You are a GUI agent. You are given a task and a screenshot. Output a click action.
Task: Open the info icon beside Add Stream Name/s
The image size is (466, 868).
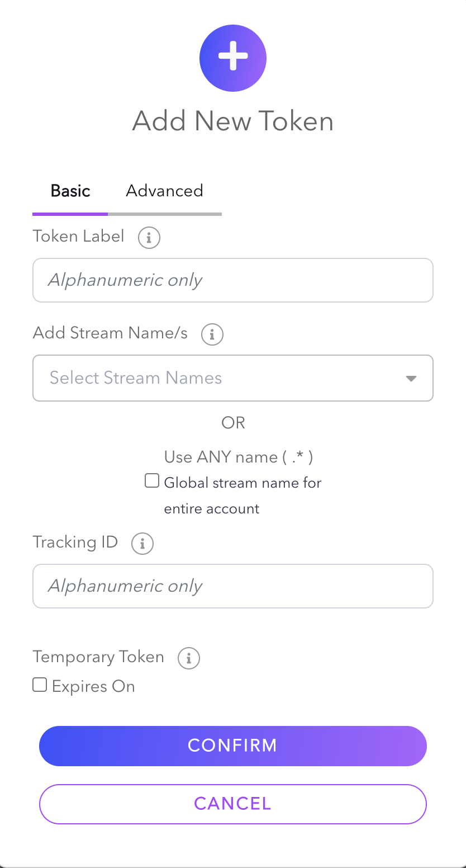click(212, 334)
